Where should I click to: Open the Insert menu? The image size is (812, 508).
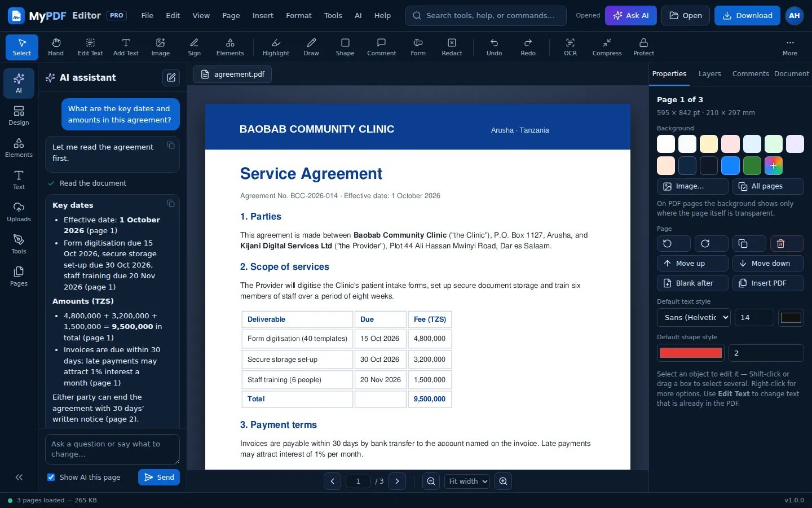(x=263, y=16)
